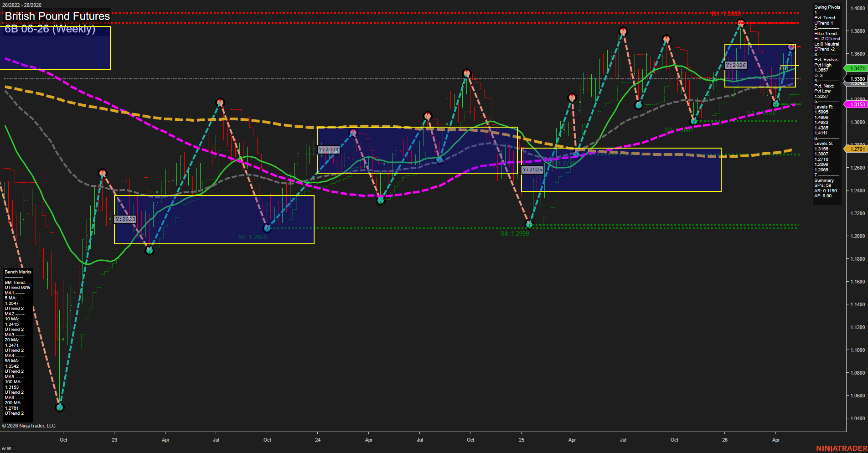Click the NINJATRADER logo in bottom corner
This screenshot has width=868, height=453.
point(842,448)
